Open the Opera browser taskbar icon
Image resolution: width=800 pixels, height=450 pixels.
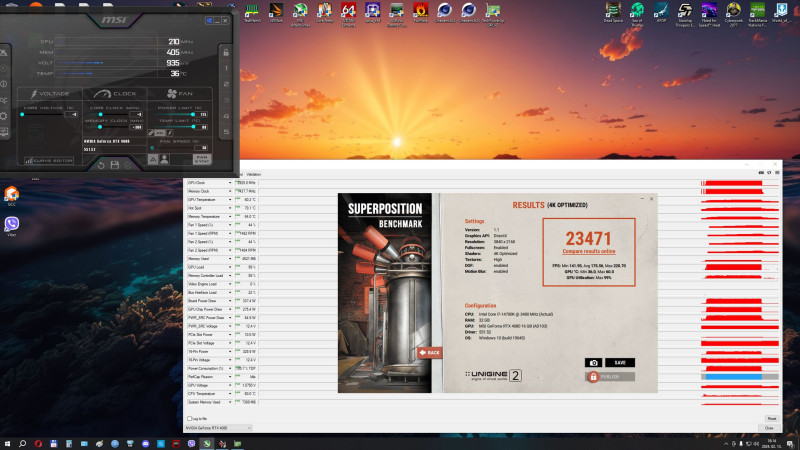point(38,444)
